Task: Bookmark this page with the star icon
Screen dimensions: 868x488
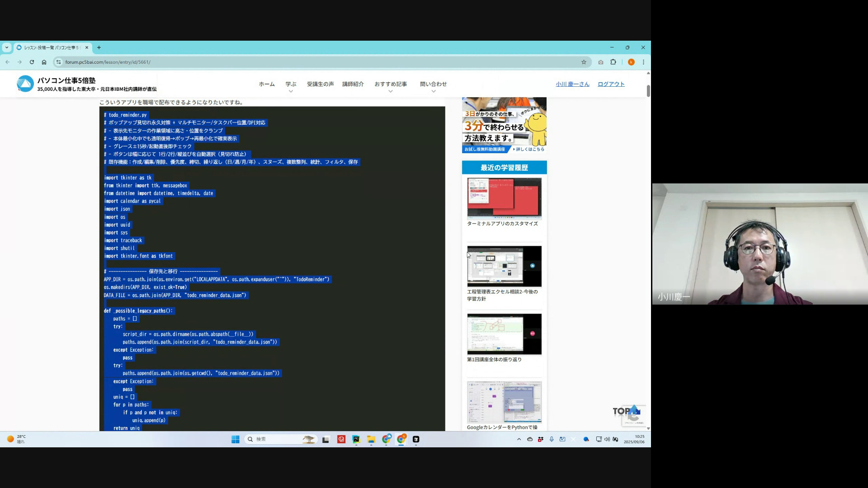Action: click(x=584, y=62)
